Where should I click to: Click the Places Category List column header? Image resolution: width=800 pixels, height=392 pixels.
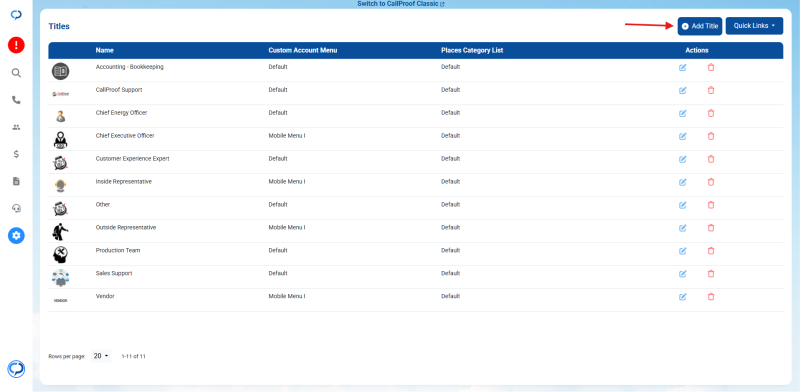coord(472,51)
